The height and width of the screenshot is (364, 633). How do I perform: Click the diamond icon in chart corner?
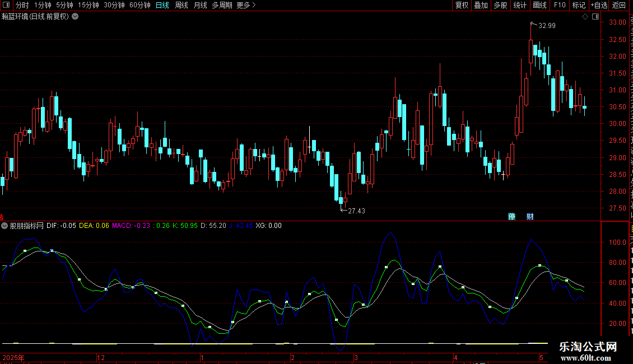585,17
